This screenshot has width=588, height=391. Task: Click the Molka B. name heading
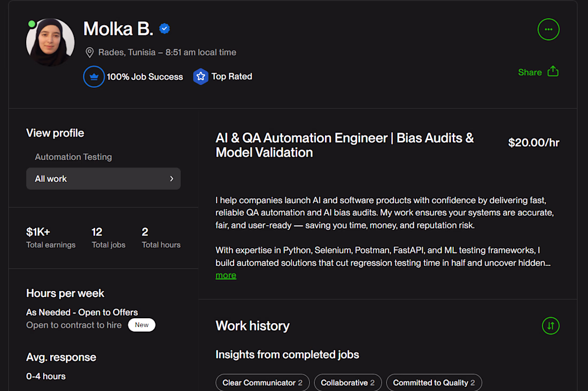click(118, 29)
